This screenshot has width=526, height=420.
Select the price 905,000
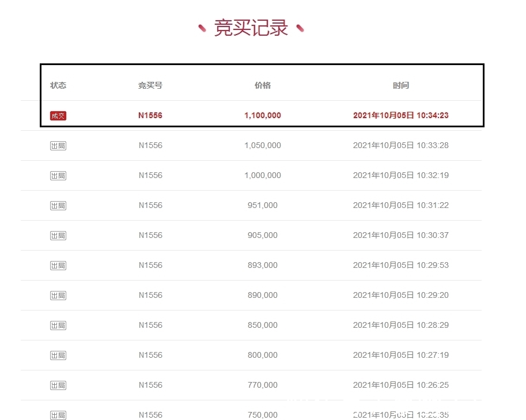click(x=263, y=235)
